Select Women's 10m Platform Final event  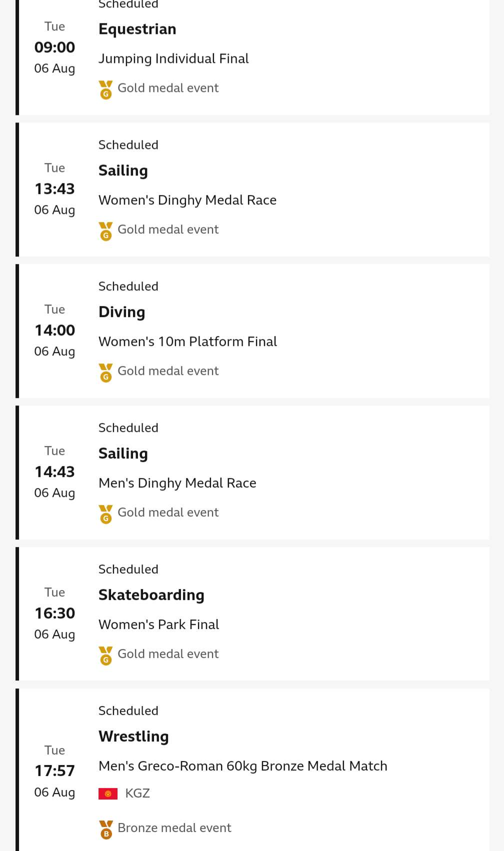click(x=187, y=342)
